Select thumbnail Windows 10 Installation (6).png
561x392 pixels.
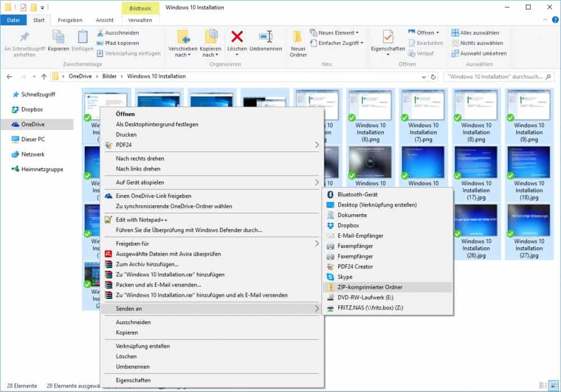(370, 116)
